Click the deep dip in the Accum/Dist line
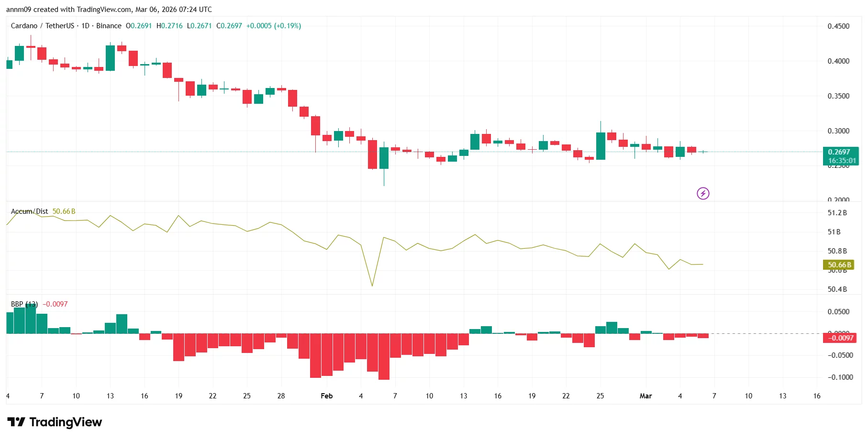This screenshot has width=868, height=440. (x=372, y=285)
